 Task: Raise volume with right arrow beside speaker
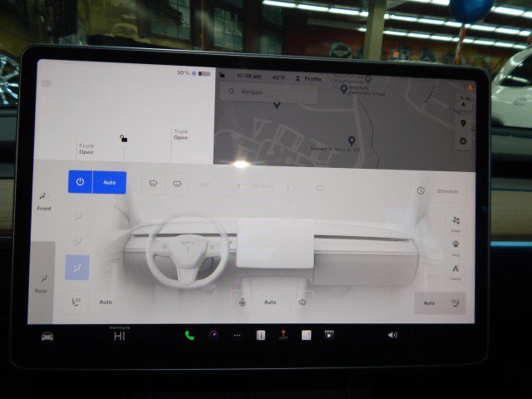click(411, 335)
